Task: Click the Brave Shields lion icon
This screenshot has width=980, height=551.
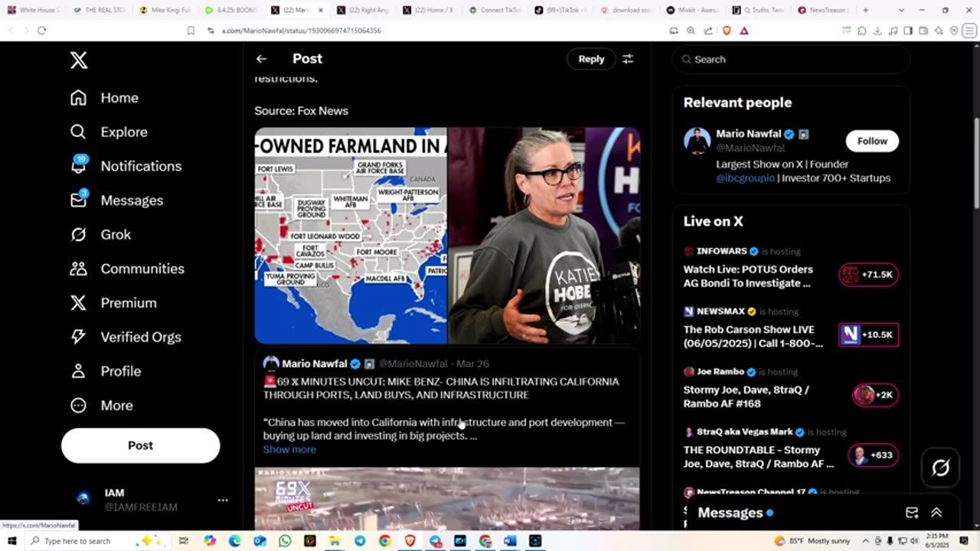Action: pos(726,31)
